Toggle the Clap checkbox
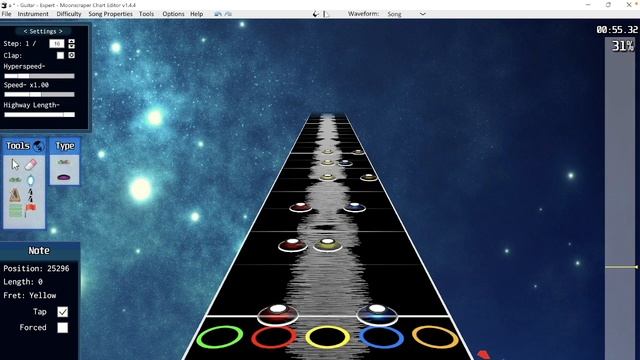 click(60, 56)
